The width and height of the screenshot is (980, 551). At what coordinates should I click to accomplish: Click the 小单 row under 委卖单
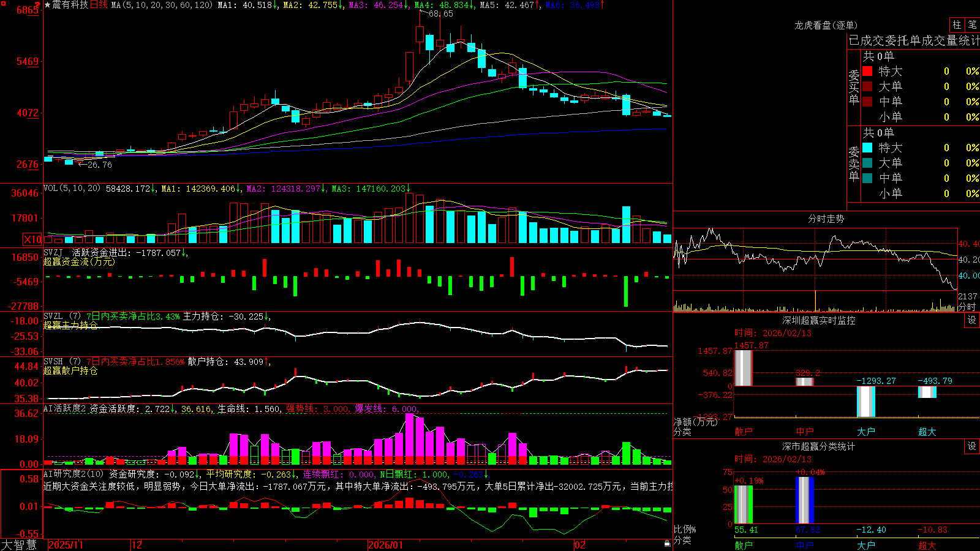coord(921,193)
